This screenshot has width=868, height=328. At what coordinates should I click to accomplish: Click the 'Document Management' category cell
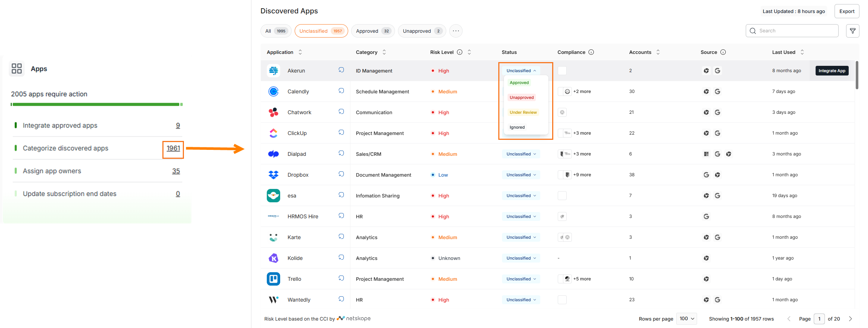click(383, 175)
